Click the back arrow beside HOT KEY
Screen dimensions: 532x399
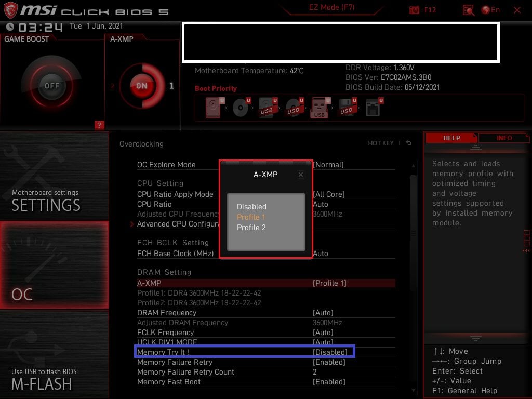[409, 143]
